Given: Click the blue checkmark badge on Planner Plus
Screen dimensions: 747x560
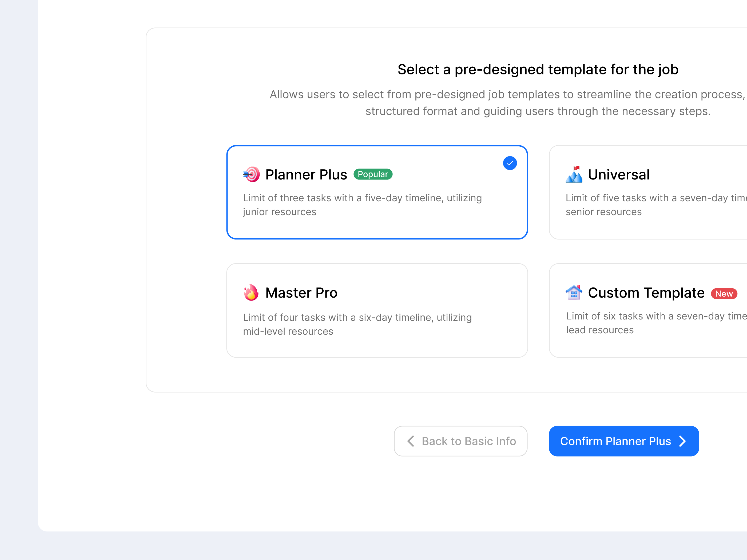Looking at the screenshot, I should [x=510, y=163].
